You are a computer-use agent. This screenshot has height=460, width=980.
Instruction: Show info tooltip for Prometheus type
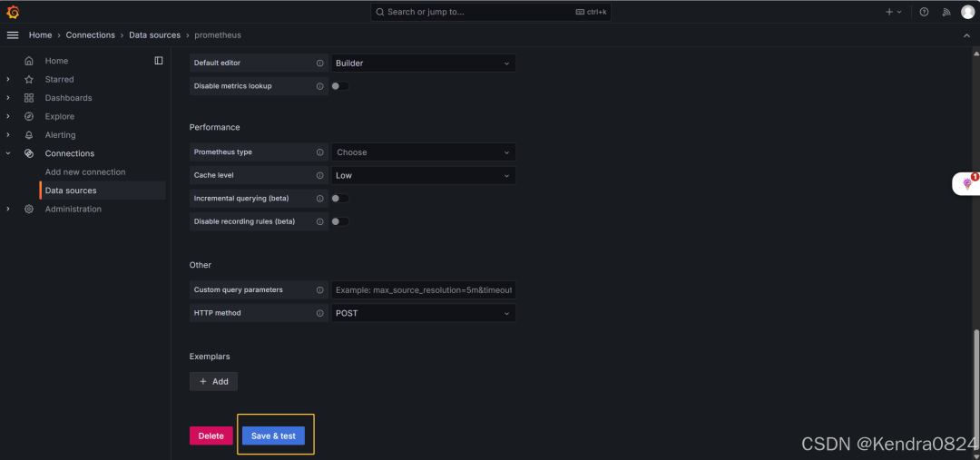point(320,152)
